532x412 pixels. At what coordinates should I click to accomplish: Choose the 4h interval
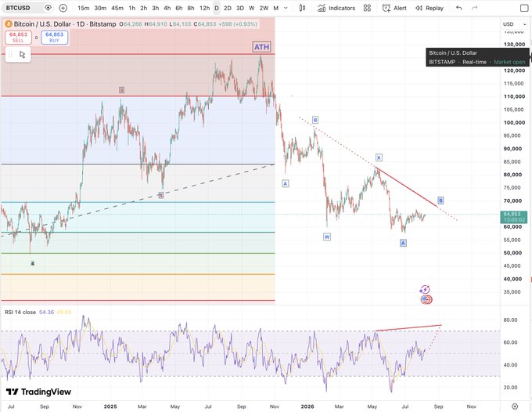coord(167,8)
